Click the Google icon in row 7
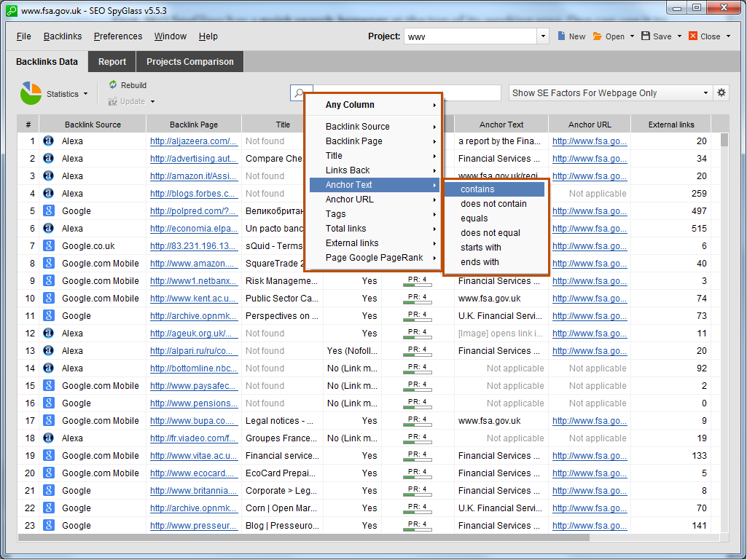 coord(49,245)
